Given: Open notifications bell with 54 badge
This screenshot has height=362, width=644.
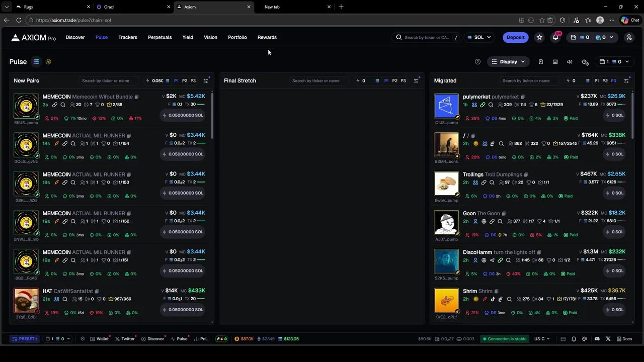Looking at the screenshot, I should 555,37.
